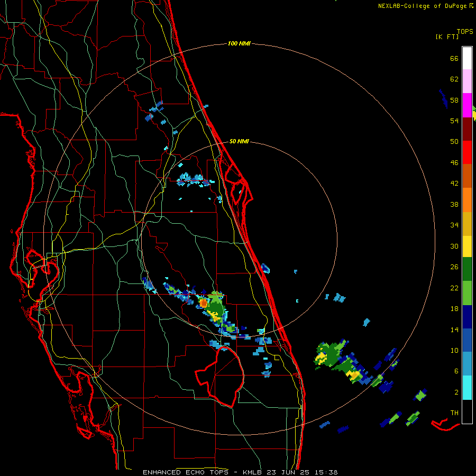Click the magenta swatch in the TOPS scale
The image size is (476, 476).
pyautogui.click(x=467, y=105)
